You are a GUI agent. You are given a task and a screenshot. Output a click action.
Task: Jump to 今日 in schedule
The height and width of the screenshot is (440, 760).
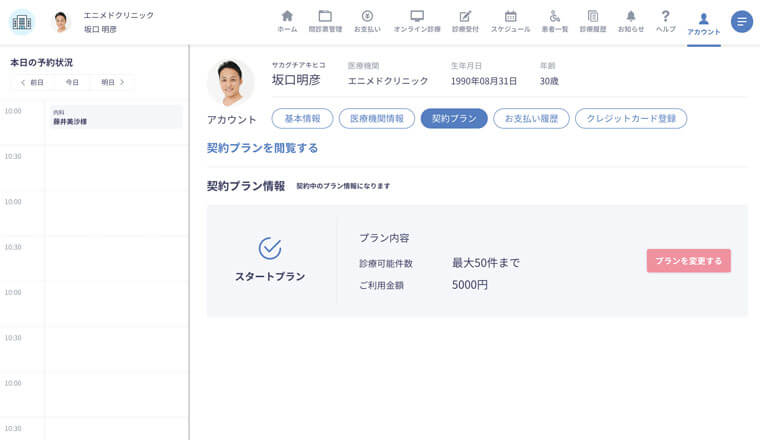pos(72,82)
